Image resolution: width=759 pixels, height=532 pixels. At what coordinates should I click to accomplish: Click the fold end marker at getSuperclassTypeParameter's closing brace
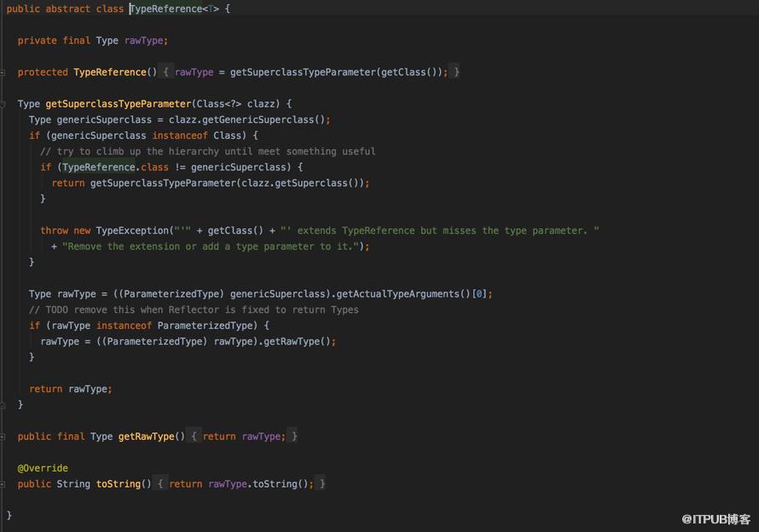[3, 405]
